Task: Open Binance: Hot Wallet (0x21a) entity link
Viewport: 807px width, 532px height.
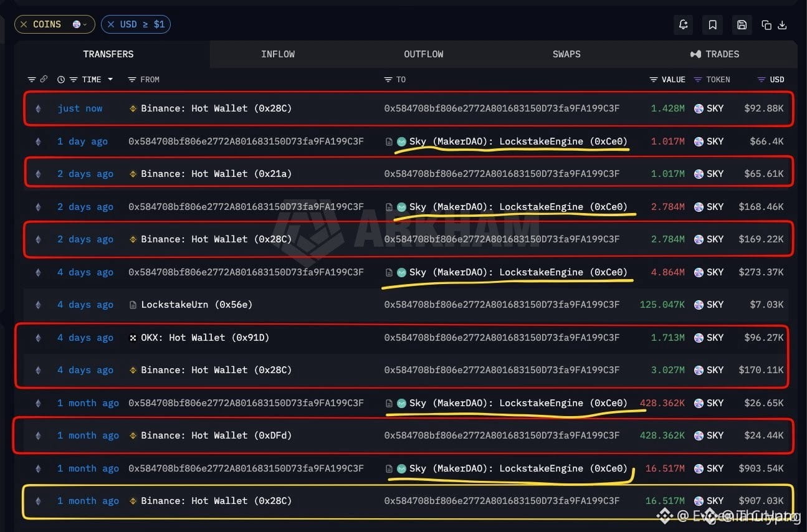Action: pos(216,174)
